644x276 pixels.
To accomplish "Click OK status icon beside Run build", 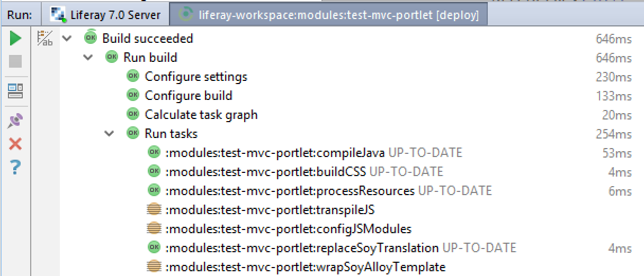I will (x=111, y=57).
